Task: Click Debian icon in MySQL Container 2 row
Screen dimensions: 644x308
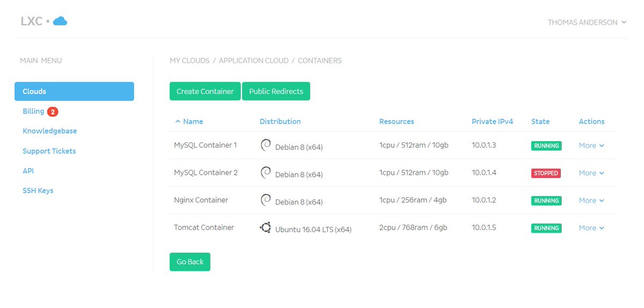Action: 266,172
